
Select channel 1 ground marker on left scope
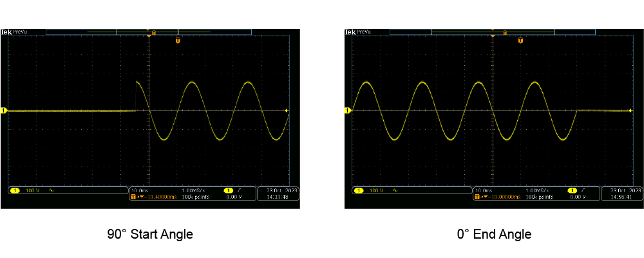click(x=3, y=111)
